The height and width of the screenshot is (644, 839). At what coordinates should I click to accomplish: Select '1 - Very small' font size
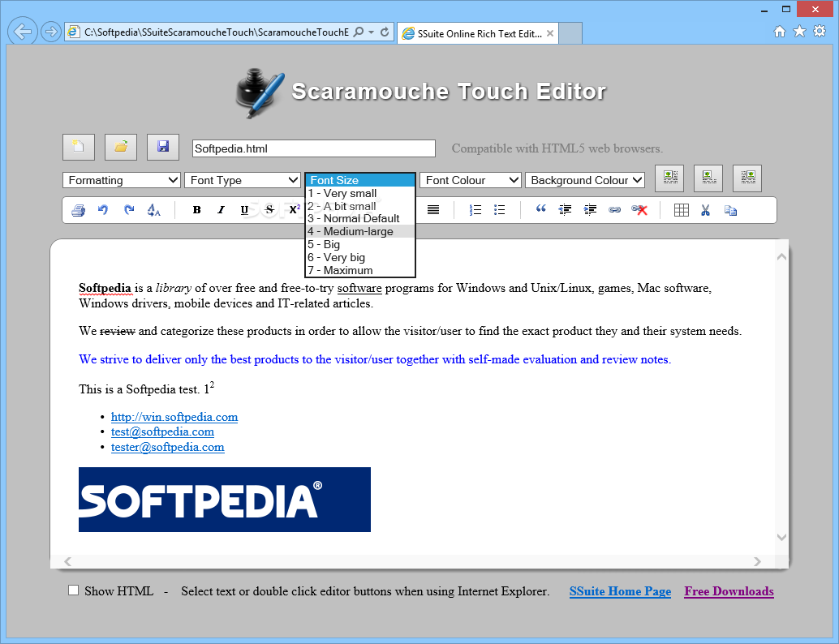(360, 193)
